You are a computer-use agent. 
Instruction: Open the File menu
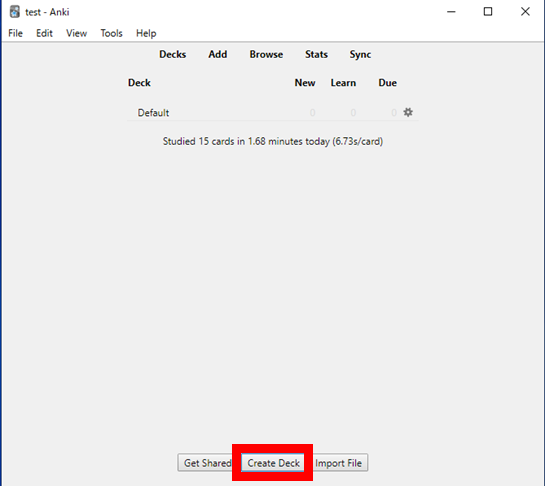pos(15,33)
